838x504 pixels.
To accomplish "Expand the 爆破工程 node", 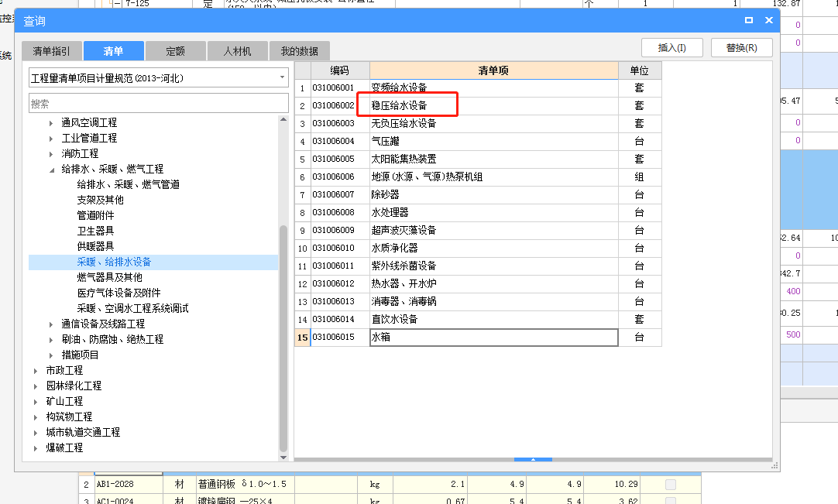I will [36, 448].
